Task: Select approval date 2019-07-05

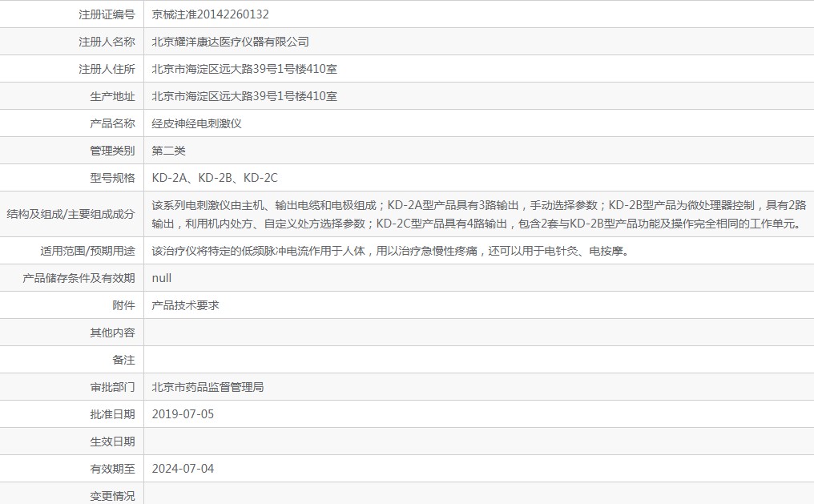Action: tap(183, 414)
